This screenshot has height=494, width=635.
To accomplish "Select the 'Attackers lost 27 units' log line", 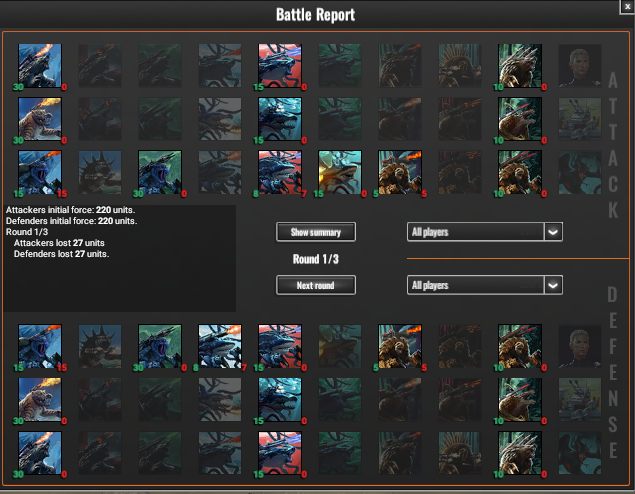I will pyautogui.click(x=59, y=243).
